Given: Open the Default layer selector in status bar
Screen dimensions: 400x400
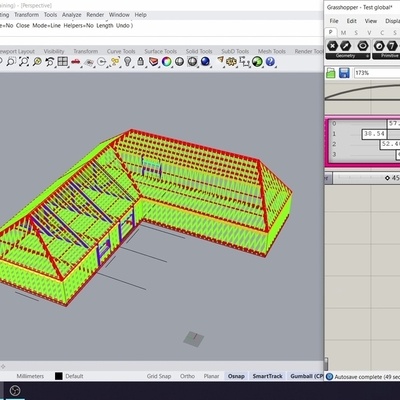Looking at the screenshot, I should [74, 376].
